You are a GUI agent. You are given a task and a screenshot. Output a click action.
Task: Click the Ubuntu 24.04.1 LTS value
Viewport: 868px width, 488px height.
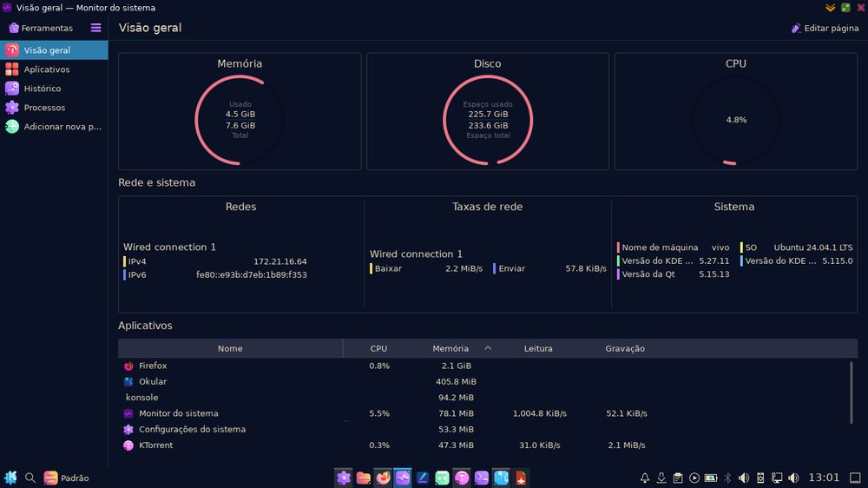tap(813, 247)
